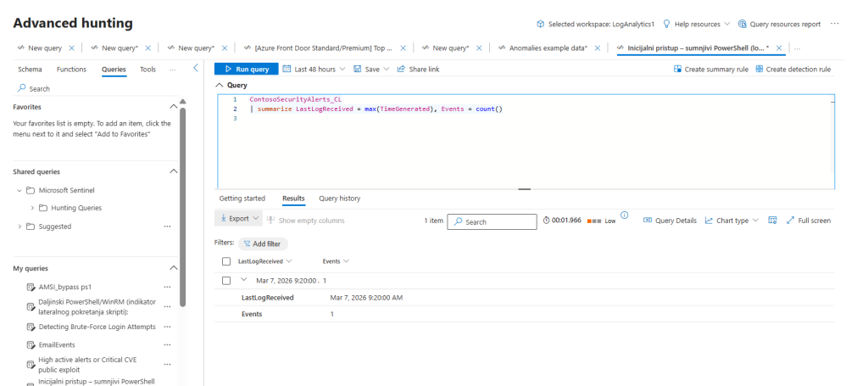Click the query performance info icon
868x386 pixels.
click(624, 215)
